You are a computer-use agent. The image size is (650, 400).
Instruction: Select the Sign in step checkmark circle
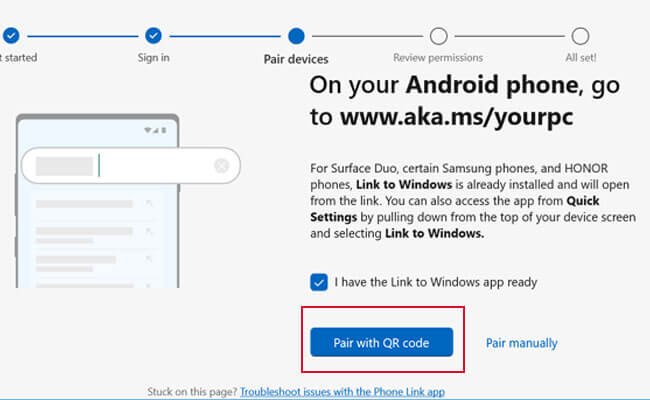pos(153,36)
